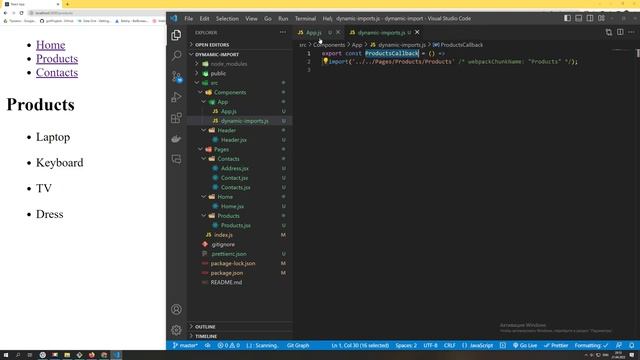640x360 pixels.
Task: Toggle secondary side bar layout icon
Action: click(590, 18)
